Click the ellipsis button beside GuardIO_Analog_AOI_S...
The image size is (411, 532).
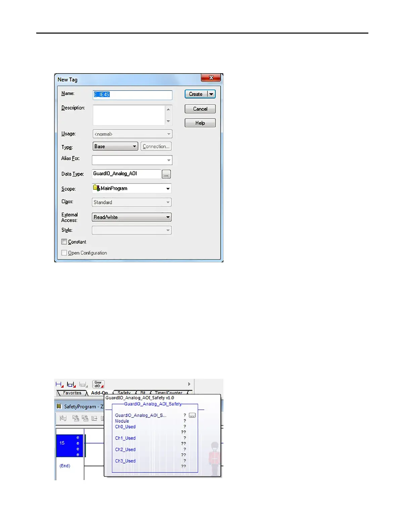[x=192, y=415]
